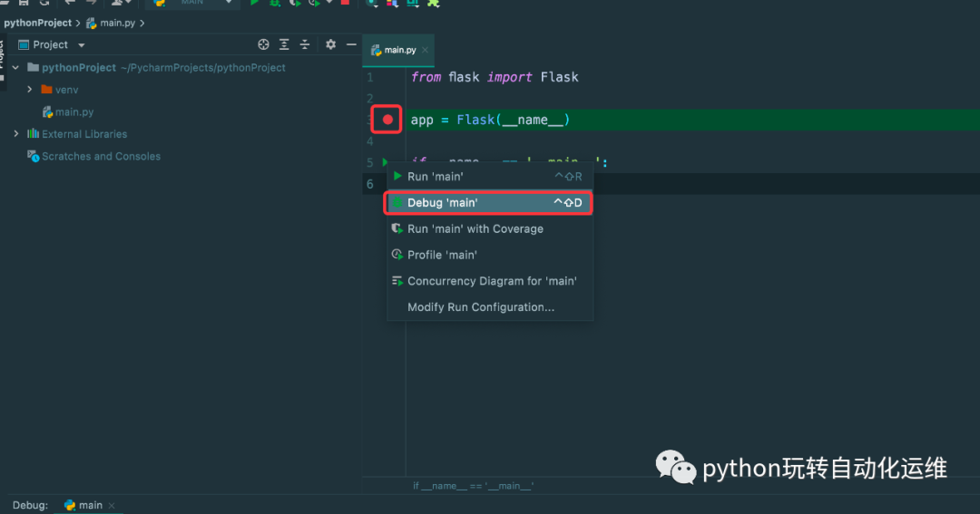Open main.py in the project tree
Viewport: 980px width, 514px height.
73,112
